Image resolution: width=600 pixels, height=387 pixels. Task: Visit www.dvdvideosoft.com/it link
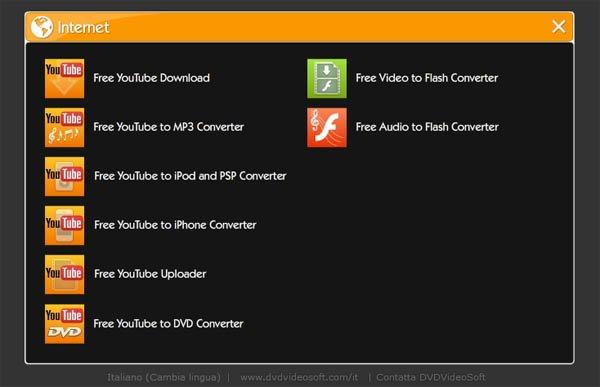(299, 377)
